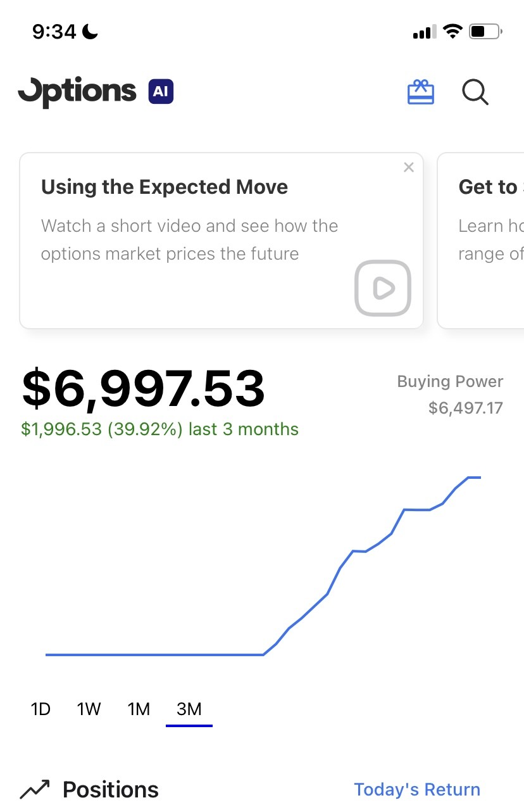The height and width of the screenshot is (812, 524).
Task: Open the gift rewards icon
Action: click(x=420, y=92)
